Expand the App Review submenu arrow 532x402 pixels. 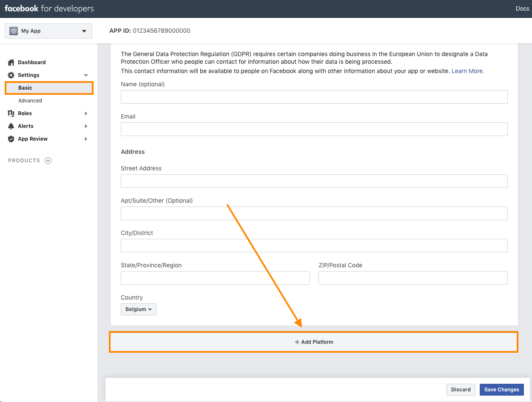[x=86, y=139]
